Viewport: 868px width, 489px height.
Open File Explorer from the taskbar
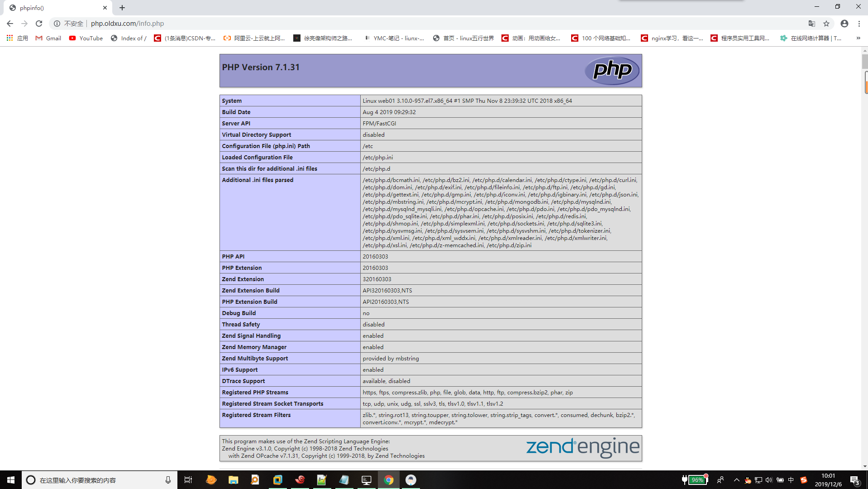pyautogui.click(x=234, y=480)
